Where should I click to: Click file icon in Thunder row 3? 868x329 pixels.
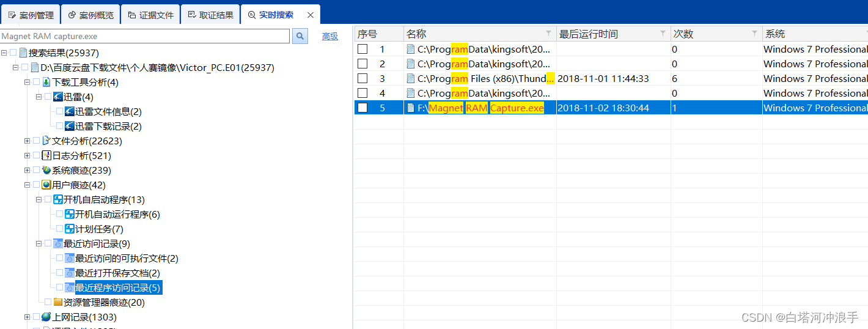click(411, 78)
